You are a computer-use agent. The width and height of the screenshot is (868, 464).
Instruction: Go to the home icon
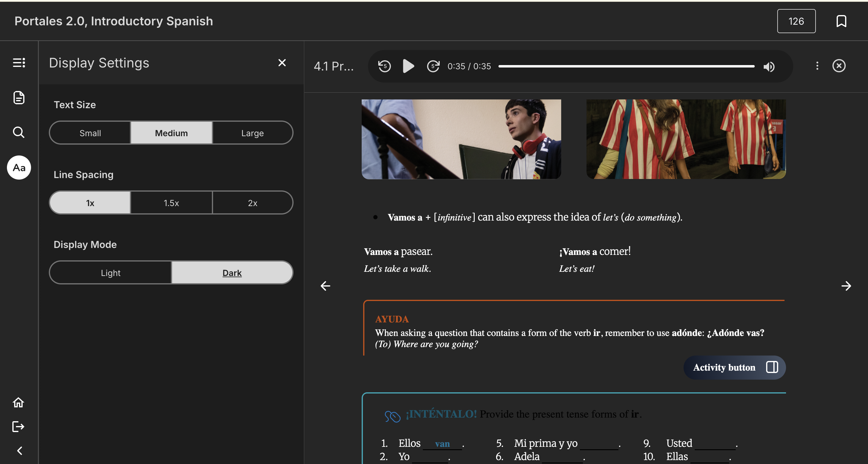18,403
